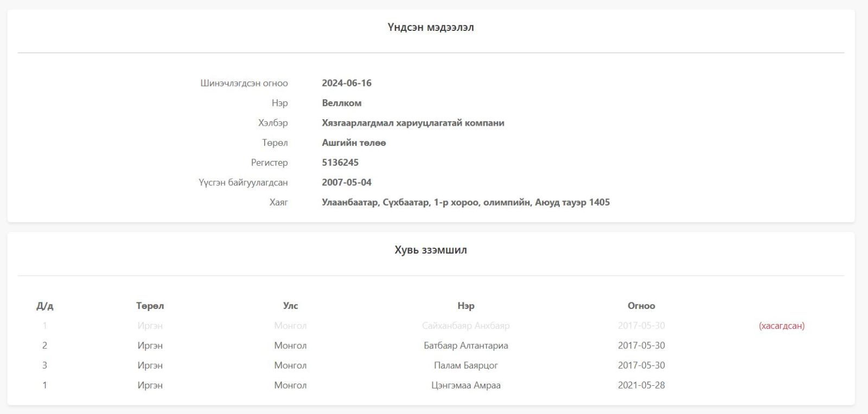Click the Улаанбаатар address value
The width and height of the screenshot is (868, 414).
(465, 202)
